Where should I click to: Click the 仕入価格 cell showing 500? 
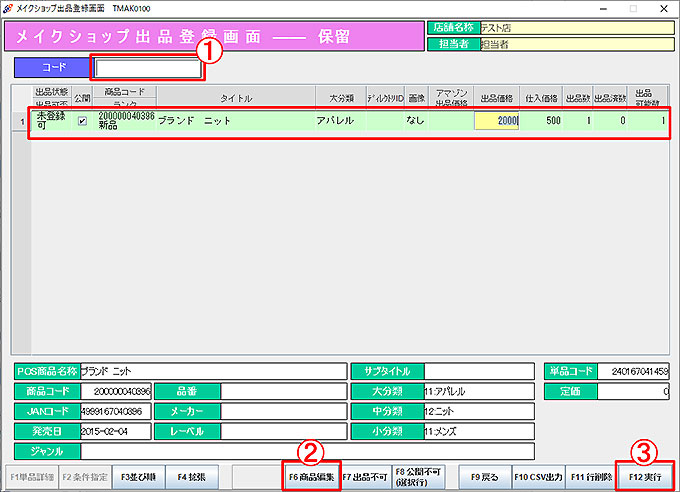540,121
